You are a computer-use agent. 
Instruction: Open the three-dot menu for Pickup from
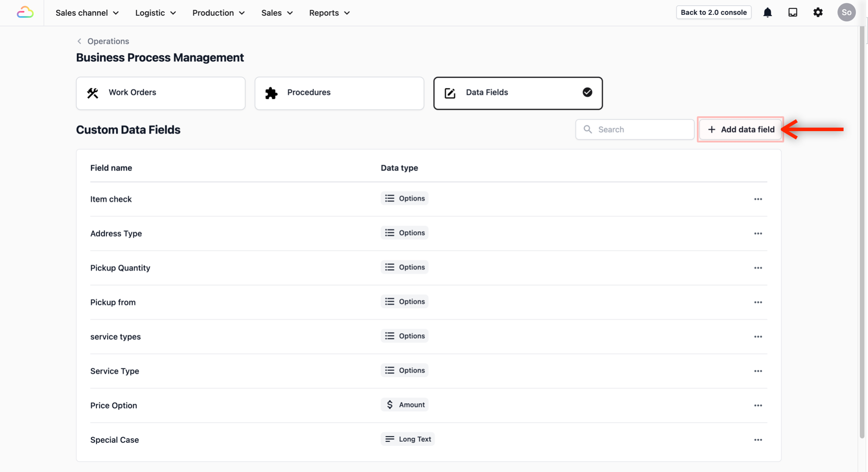pos(758,302)
